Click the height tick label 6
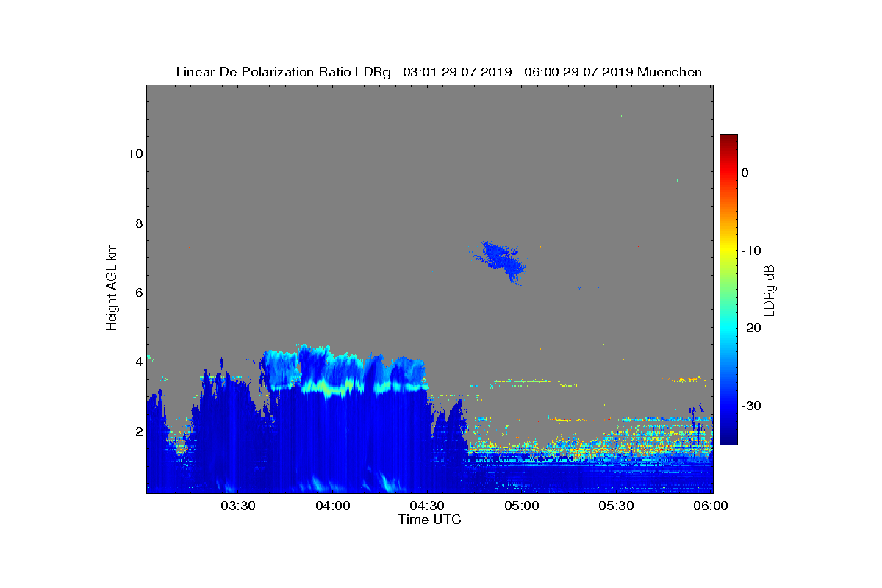 [x=137, y=293]
